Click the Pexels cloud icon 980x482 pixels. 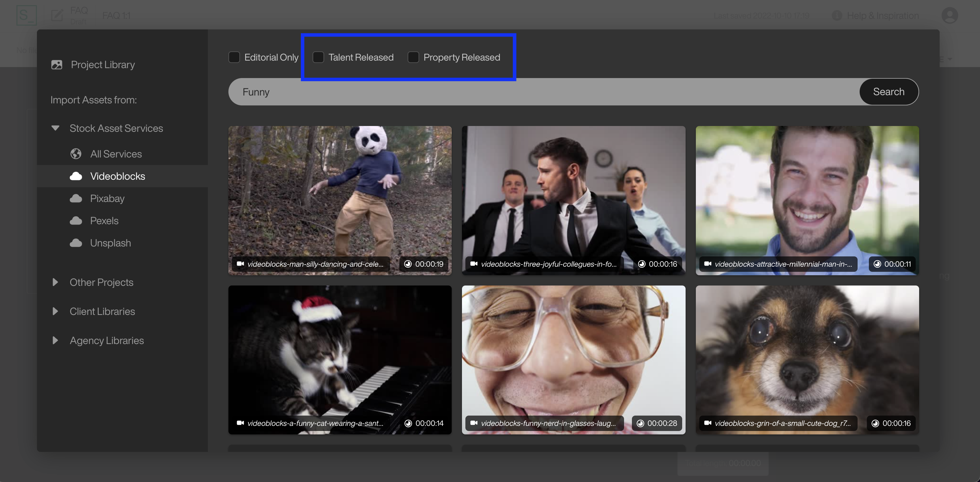click(x=76, y=221)
